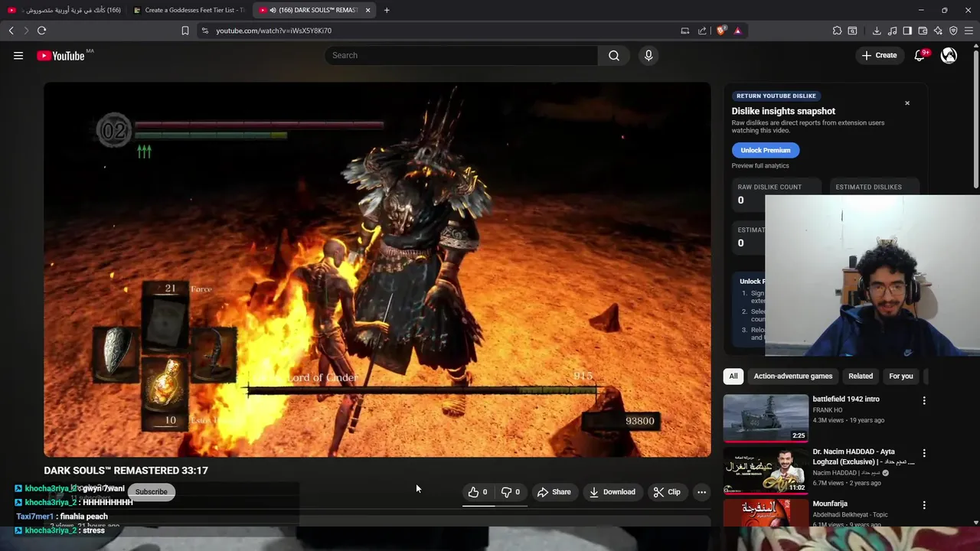
Task: Close Dislike insights snapshot panel
Action: (907, 103)
